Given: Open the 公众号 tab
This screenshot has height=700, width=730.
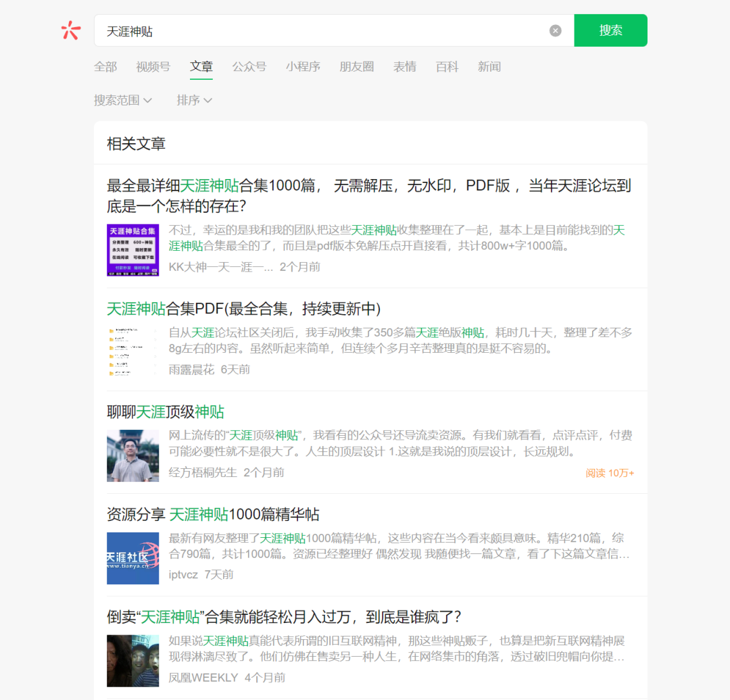Looking at the screenshot, I should coord(249,67).
